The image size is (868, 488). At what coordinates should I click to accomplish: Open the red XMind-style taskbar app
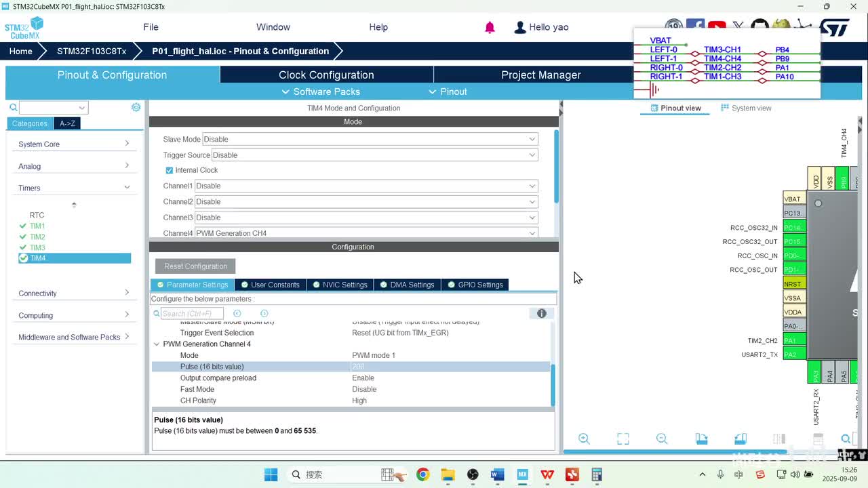tap(572, 474)
